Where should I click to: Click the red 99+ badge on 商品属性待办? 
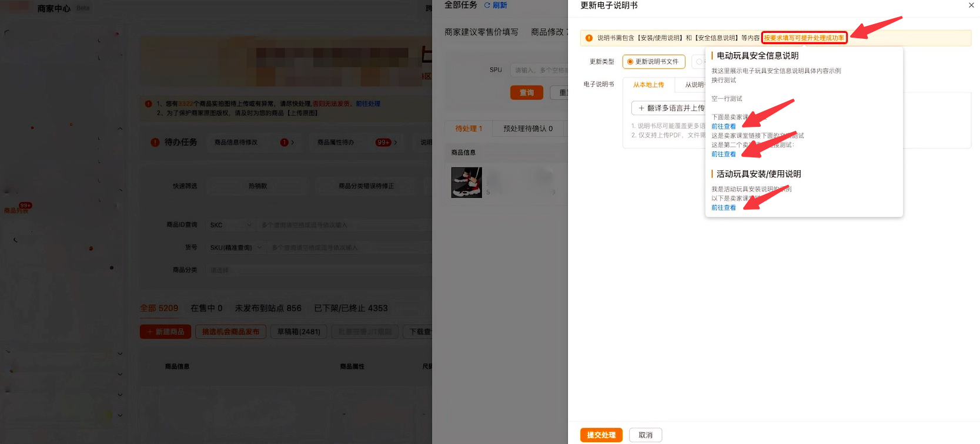(383, 142)
